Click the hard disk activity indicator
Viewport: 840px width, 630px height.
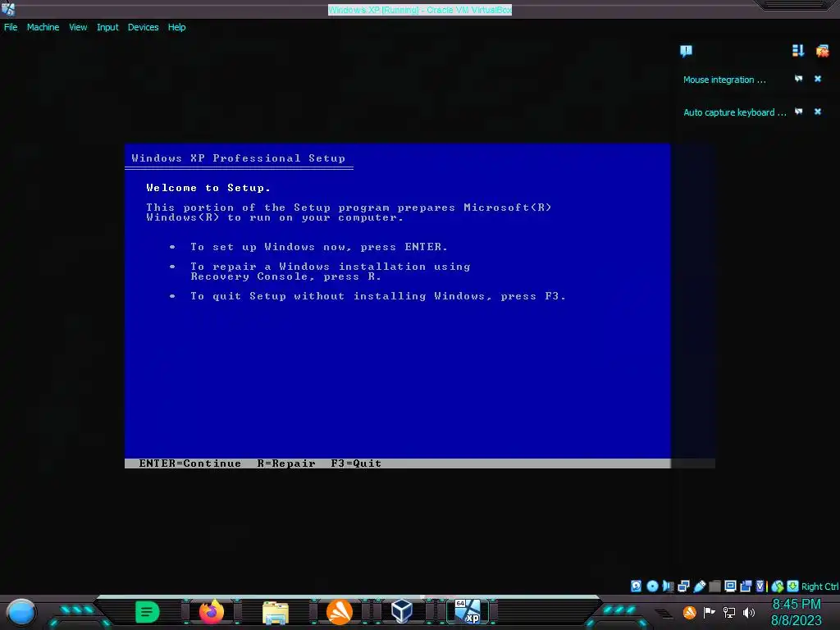coord(636,586)
